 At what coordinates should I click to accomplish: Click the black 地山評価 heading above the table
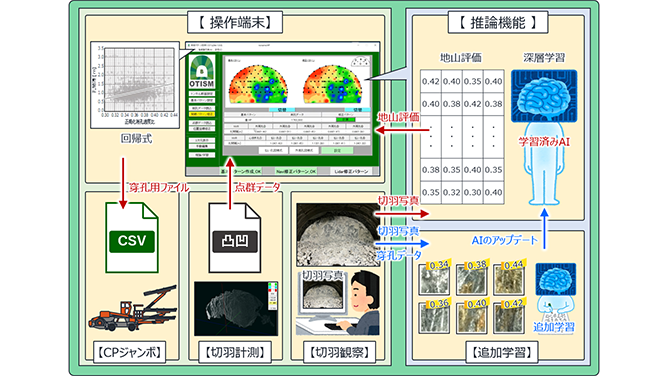tap(461, 57)
